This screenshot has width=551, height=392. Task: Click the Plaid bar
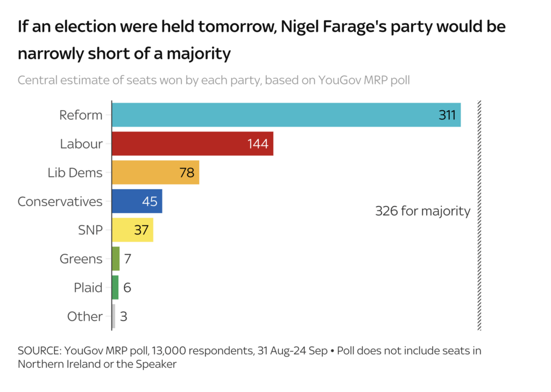click(115, 288)
